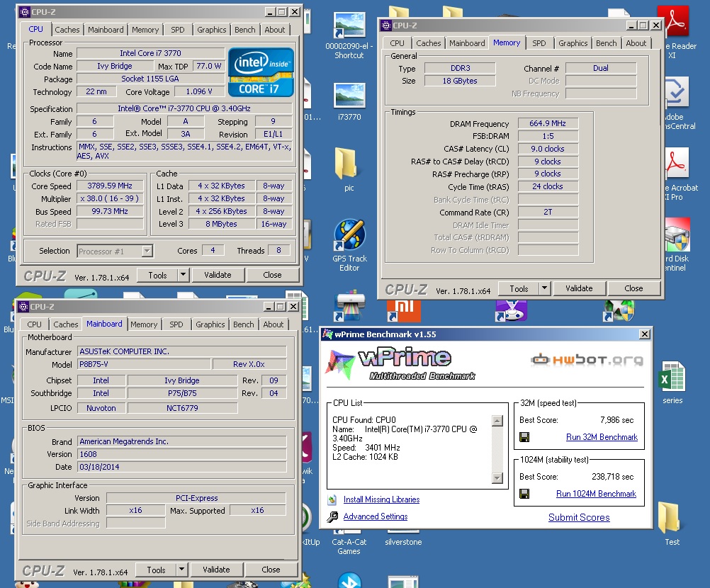Click the Core Speed value 3789.59 MHz
Viewport: 710px width, 588px height.
click(x=110, y=186)
